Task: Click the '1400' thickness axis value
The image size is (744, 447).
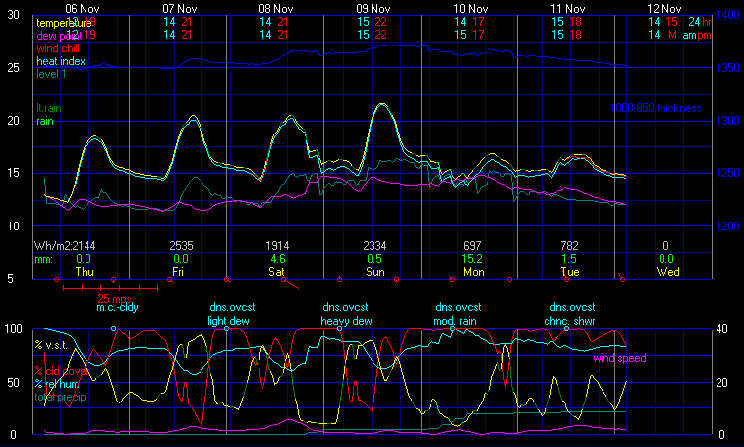Action: [x=728, y=15]
